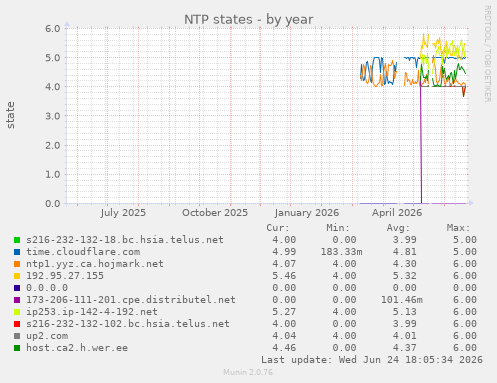Screen dimensions: 497x383
Task: Click the legend label s216-232-132-18.bc.hsia.telus.net
Action: coord(125,240)
